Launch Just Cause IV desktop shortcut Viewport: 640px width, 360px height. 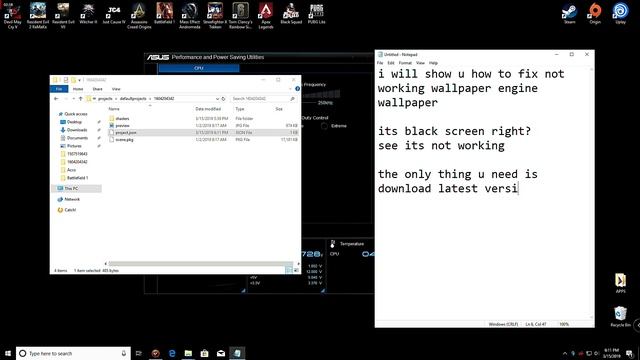click(x=114, y=13)
